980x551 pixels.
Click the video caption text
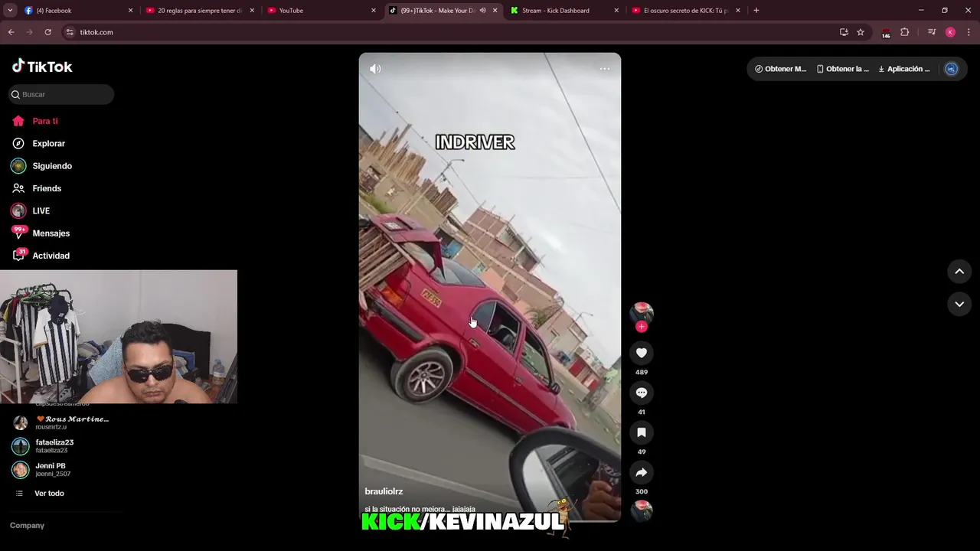[420, 509]
